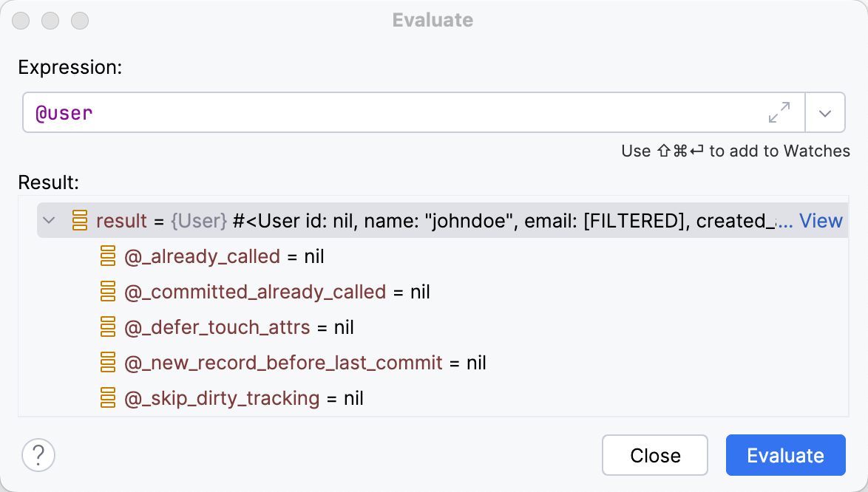Open the expression history dropdown
Image resolution: width=868 pixels, height=492 pixels.
click(825, 113)
